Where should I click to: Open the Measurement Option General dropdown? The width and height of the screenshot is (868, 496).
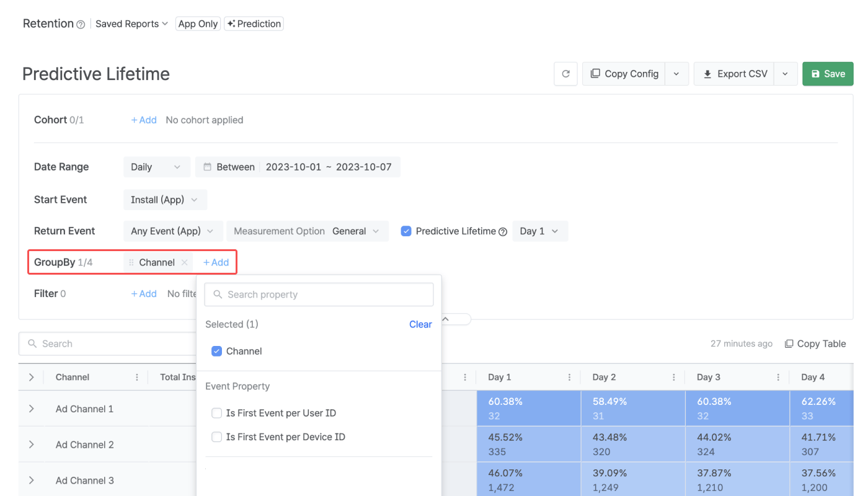click(x=308, y=231)
